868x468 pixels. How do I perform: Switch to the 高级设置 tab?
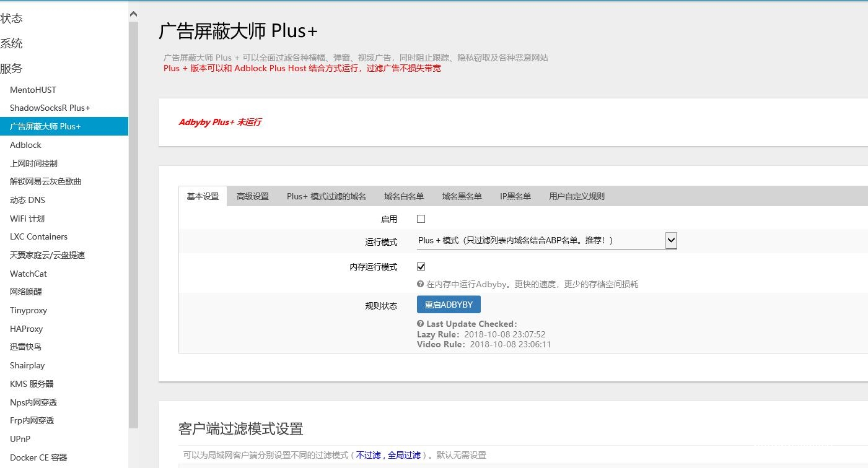tap(253, 196)
